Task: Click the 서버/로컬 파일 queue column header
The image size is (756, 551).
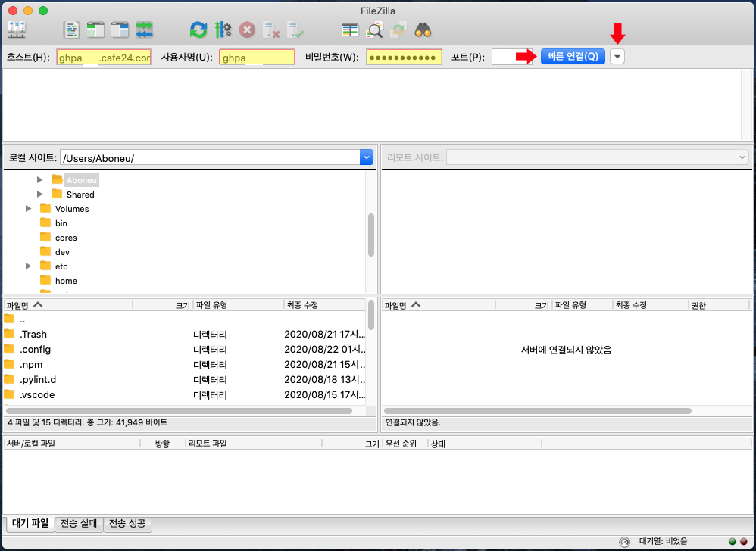Action: pos(72,444)
